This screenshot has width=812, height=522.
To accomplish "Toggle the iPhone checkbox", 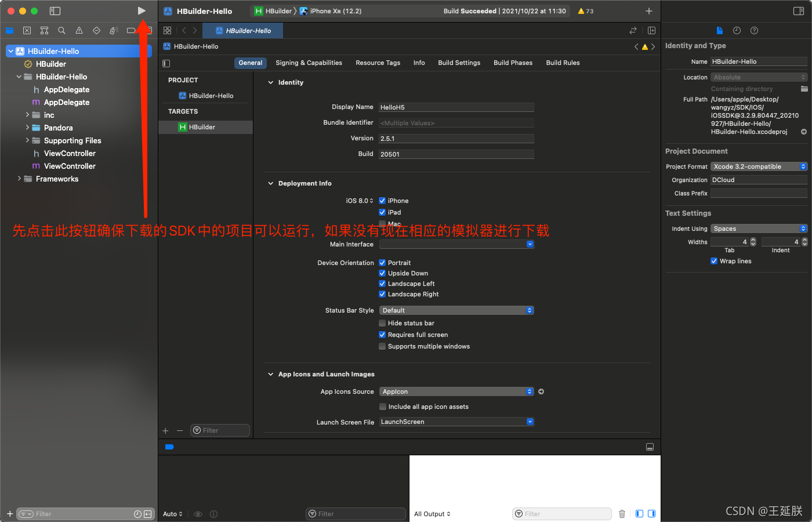I will [382, 201].
